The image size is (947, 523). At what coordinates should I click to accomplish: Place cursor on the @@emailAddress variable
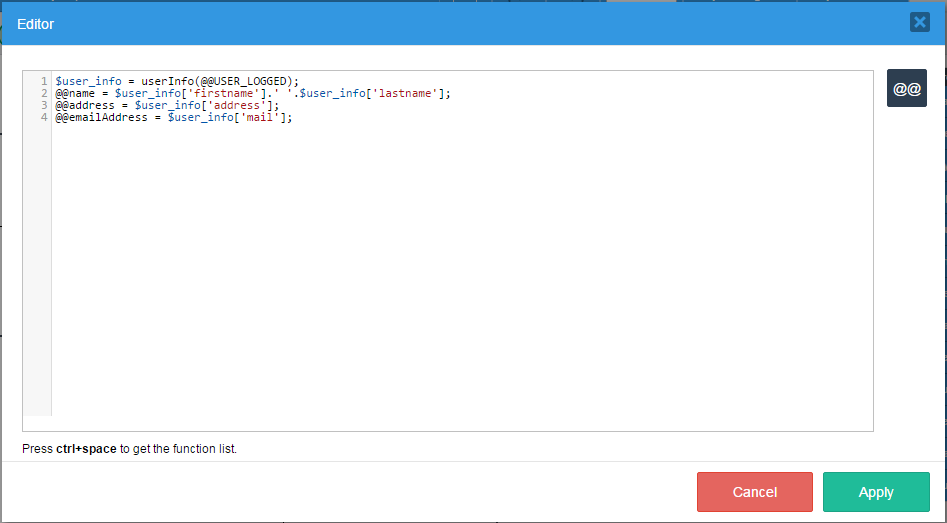101,117
